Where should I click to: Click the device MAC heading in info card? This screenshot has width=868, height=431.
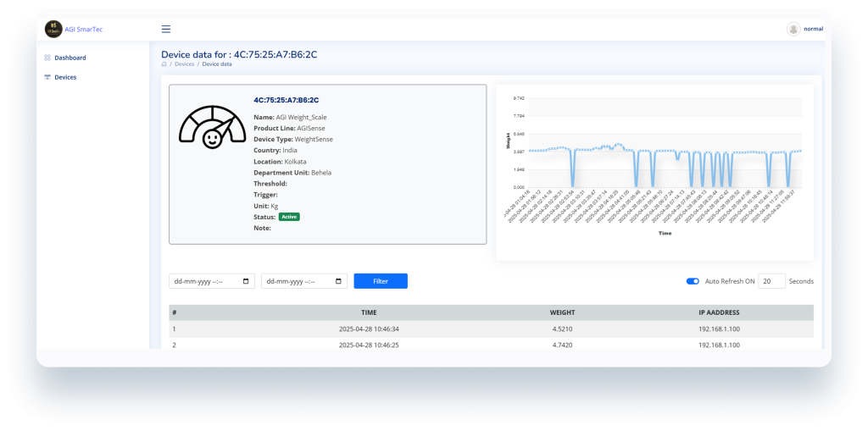pos(287,100)
